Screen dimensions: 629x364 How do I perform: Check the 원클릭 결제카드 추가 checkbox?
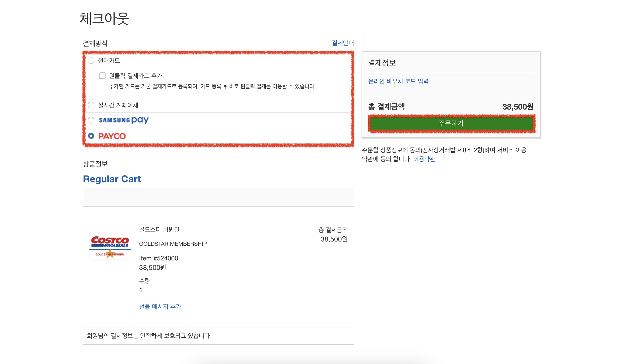click(x=102, y=75)
